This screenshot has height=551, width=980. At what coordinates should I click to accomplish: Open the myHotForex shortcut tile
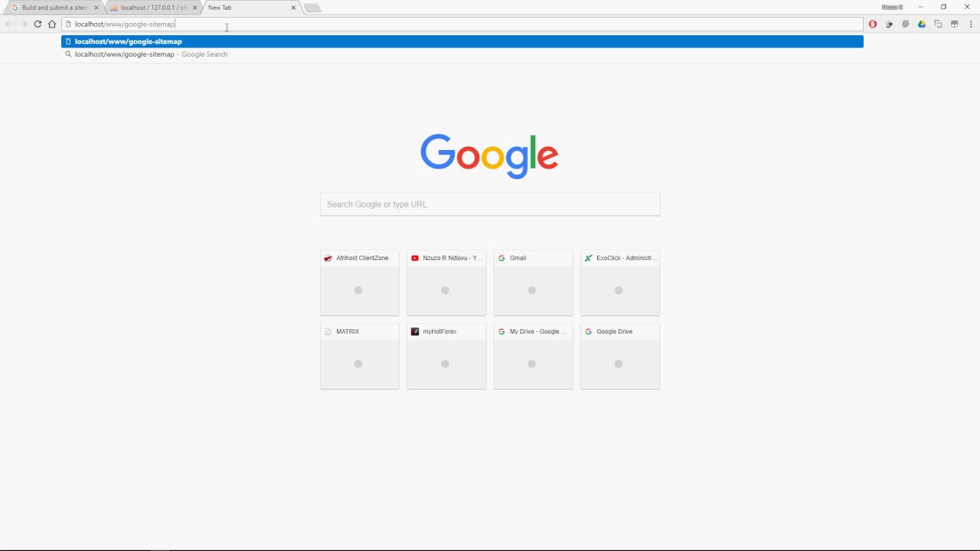pos(446,356)
